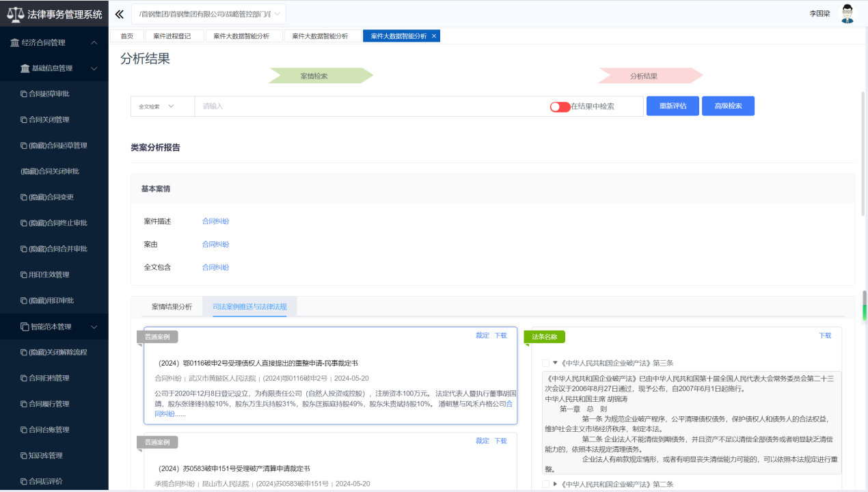Click the 智能范本管理 folder icon
868x492 pixels.
pos(25,327)
